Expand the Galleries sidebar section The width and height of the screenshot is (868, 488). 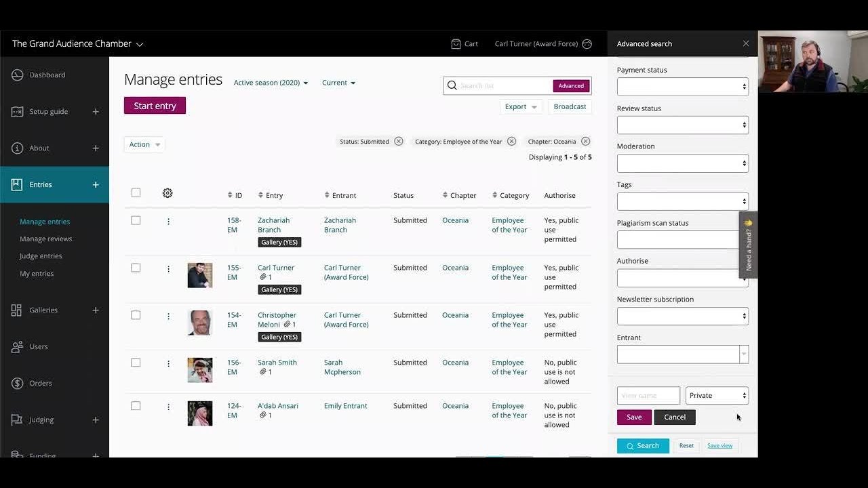[96, 310]
